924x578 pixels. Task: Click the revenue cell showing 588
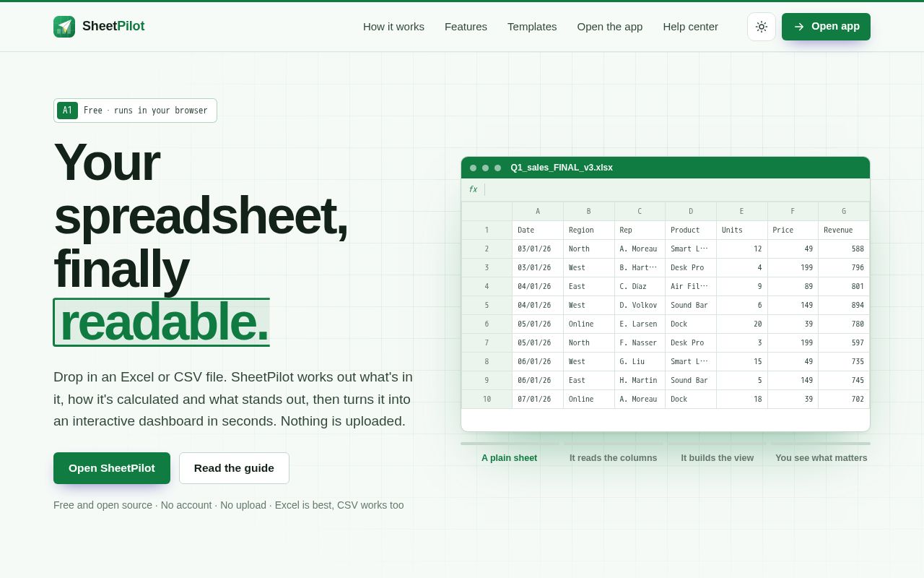click(844, 249)
